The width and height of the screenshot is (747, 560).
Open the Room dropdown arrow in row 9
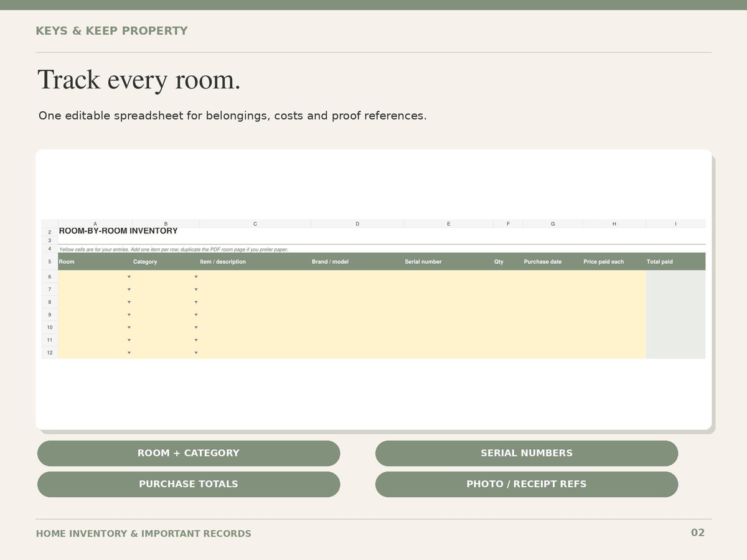click(x=129, y=315)
